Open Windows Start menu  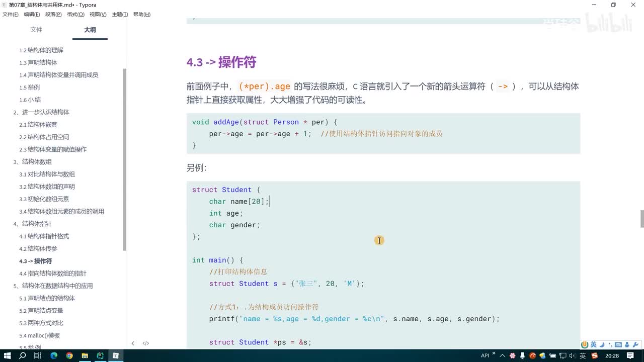coord(8,355)
